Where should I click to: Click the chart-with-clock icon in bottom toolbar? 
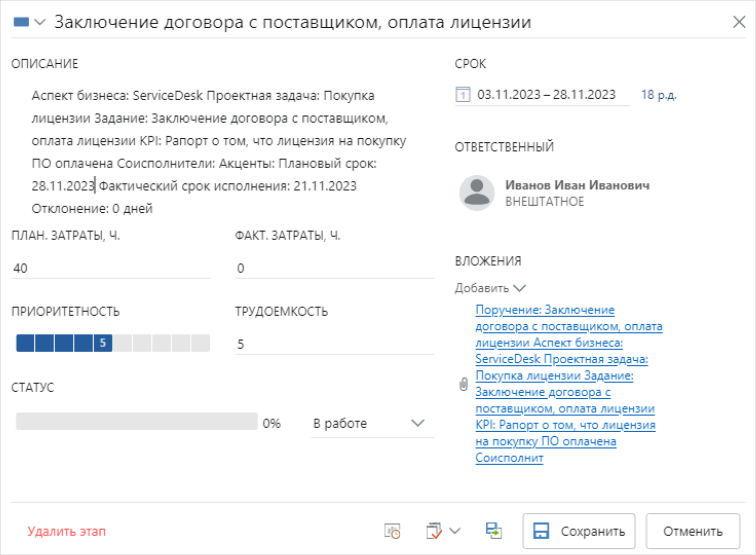point(392,531)
